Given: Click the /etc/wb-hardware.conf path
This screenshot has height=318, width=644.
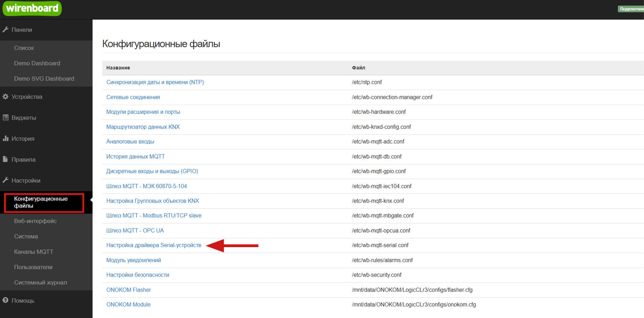Looking at the screenshot, I should (x=379, y=112).
